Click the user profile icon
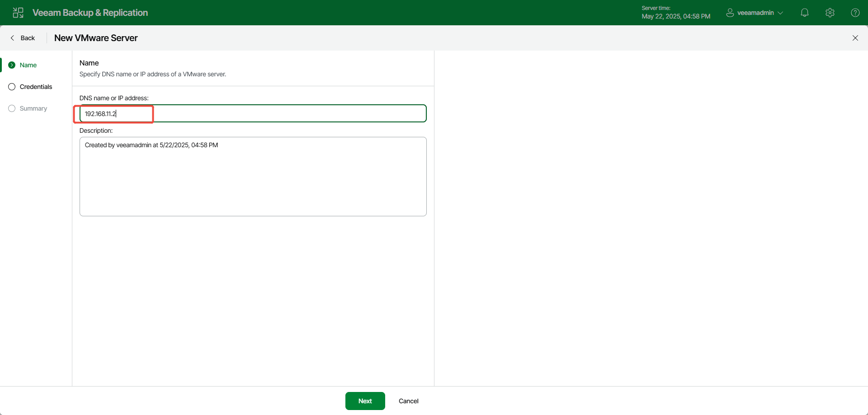This screenshot has height=415, width=868. [730, 13]
